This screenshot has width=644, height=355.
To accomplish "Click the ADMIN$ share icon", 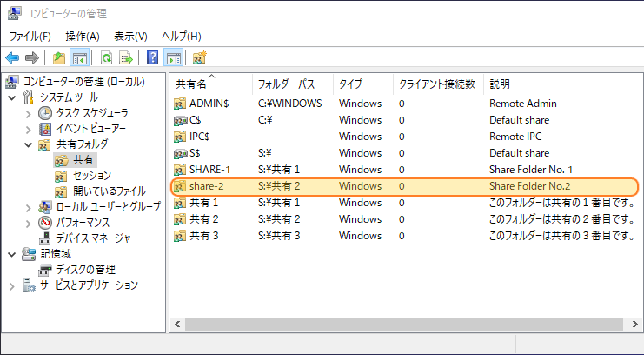I will pyautogui.click(x=180, y=104).
